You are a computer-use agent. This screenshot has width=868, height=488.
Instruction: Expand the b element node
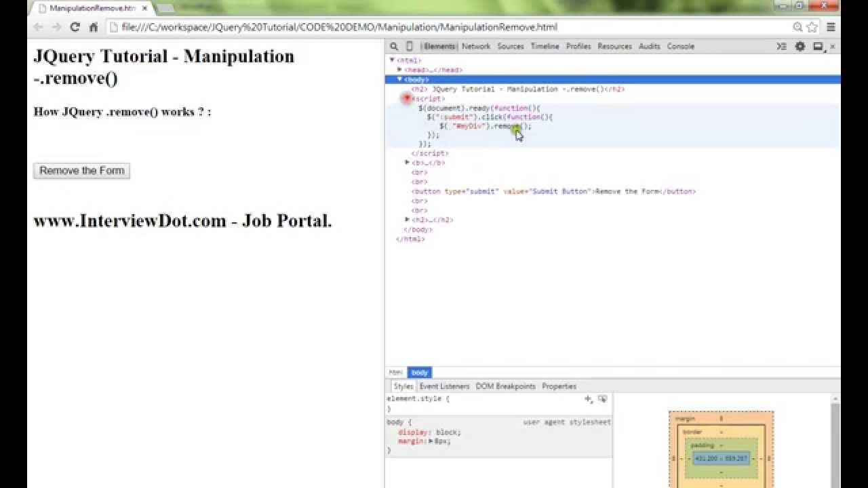coord(407,163)
